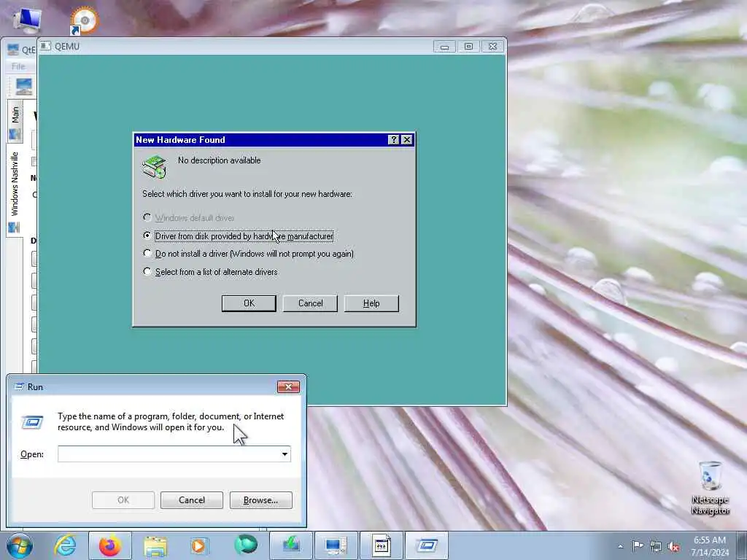Viewport: 747px width, 560px height.
Task: Click the hardware device icon in dialog
Action: [x=155, y=167]
